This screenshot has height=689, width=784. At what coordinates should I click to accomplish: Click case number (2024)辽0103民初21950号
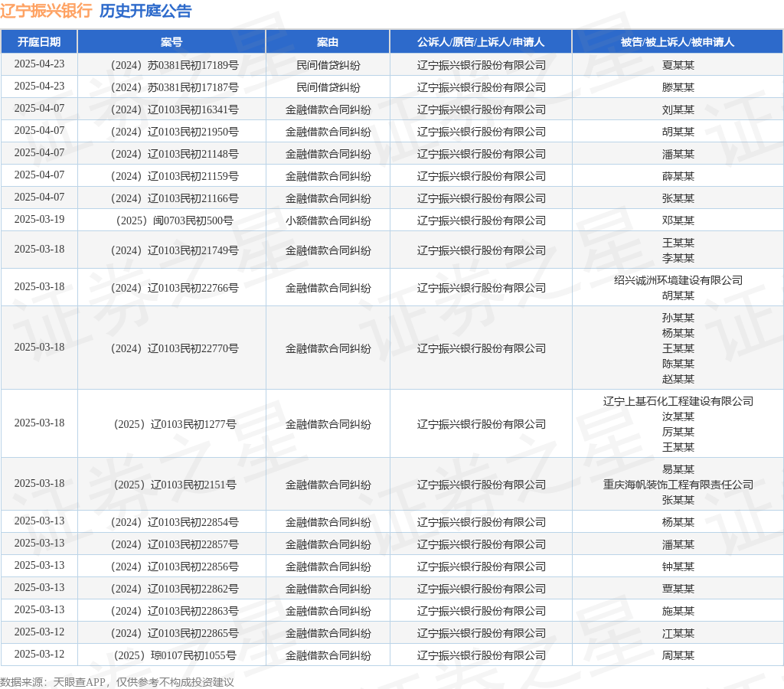[x=175, y=132]
